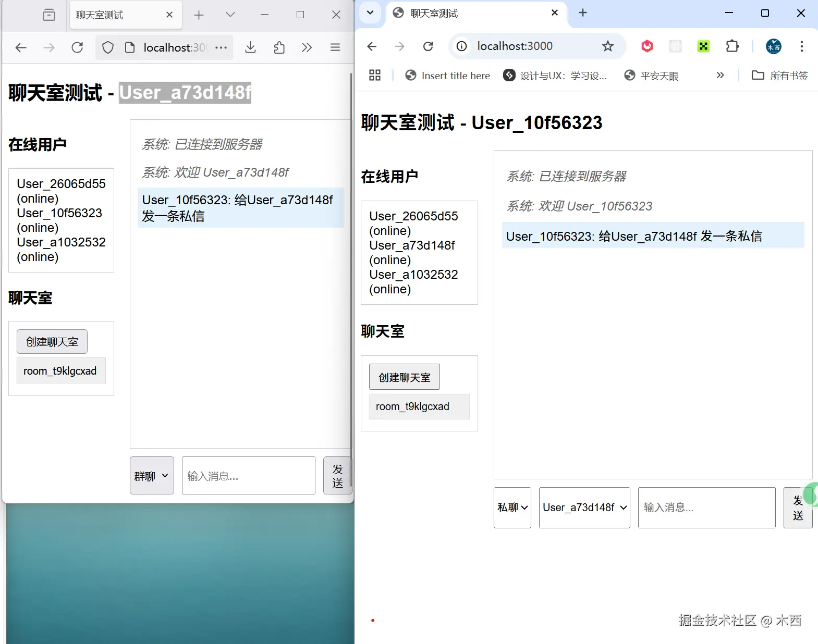Reload the page in Firefox window
The width and height of the screenshot is (818, 644).
77,47
